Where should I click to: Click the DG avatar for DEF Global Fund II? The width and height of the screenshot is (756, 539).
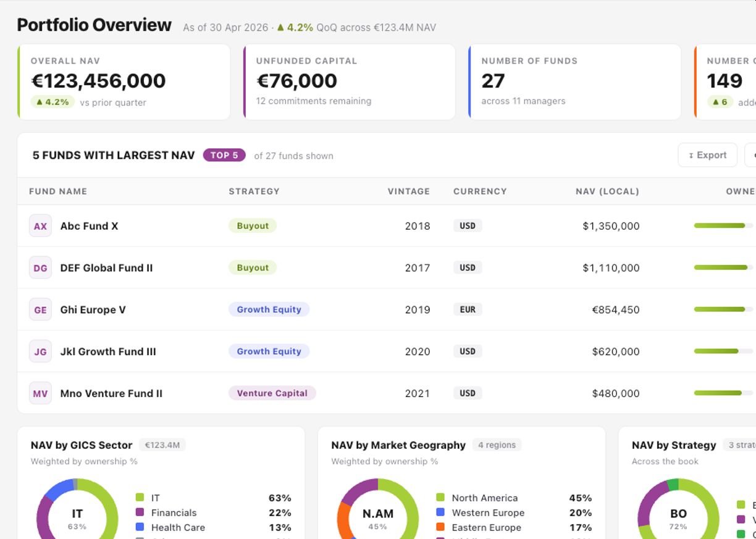(40, 268)
